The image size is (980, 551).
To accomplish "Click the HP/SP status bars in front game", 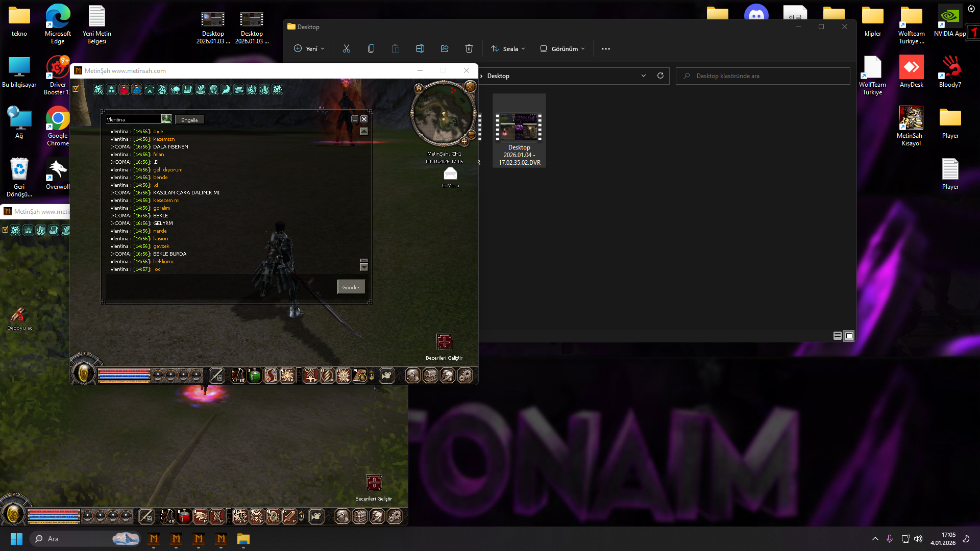I will coord(124,375).
